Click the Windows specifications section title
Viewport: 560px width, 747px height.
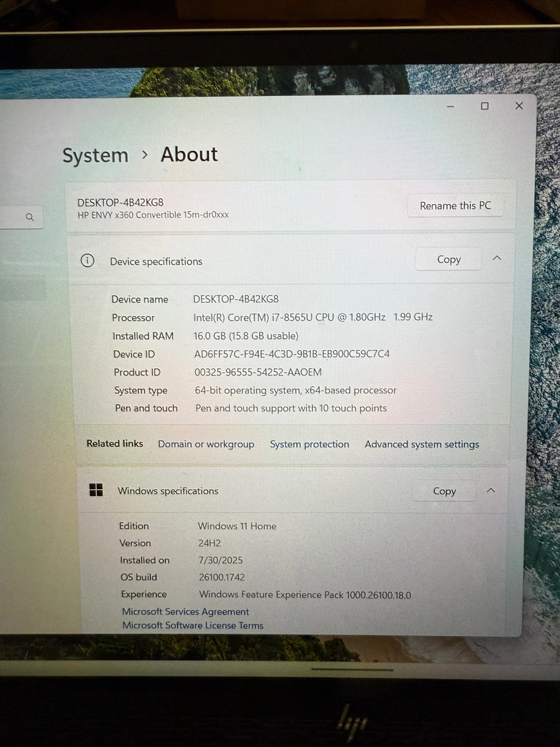[x=168, y=491]
